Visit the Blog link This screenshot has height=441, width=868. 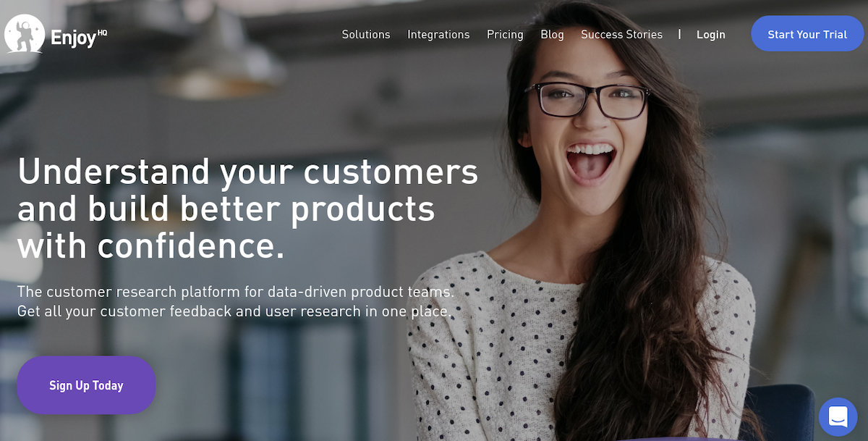coord(552,35)
